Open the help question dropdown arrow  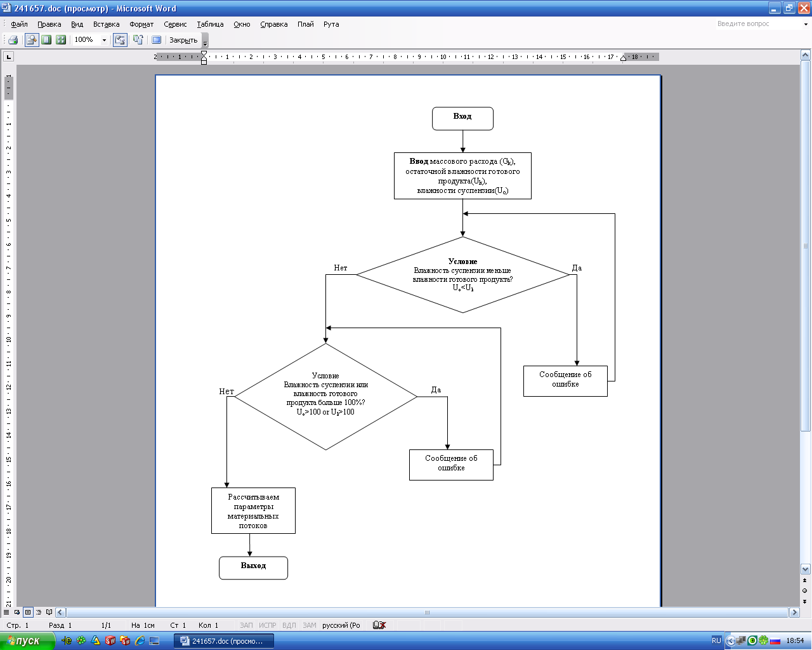[x=806, y=24]
